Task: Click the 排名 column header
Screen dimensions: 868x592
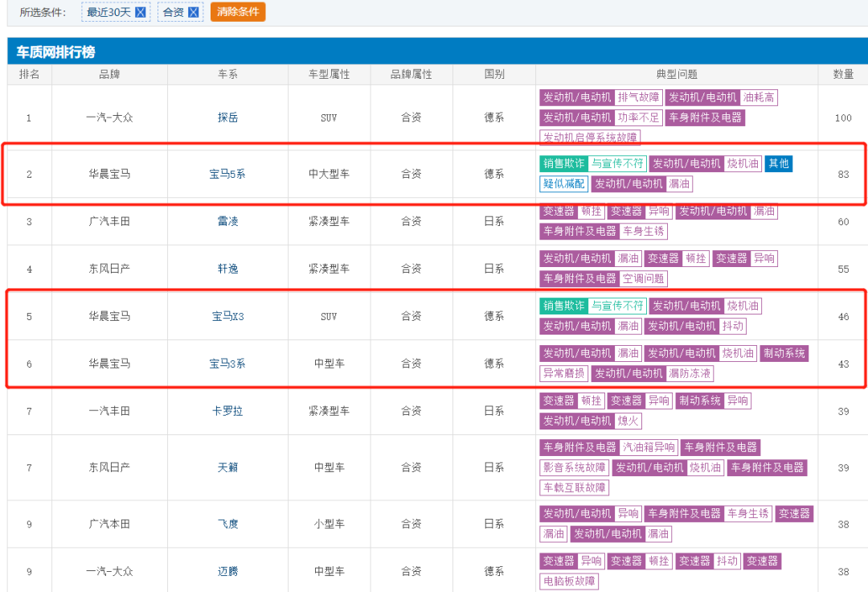Action: [30, 74]
